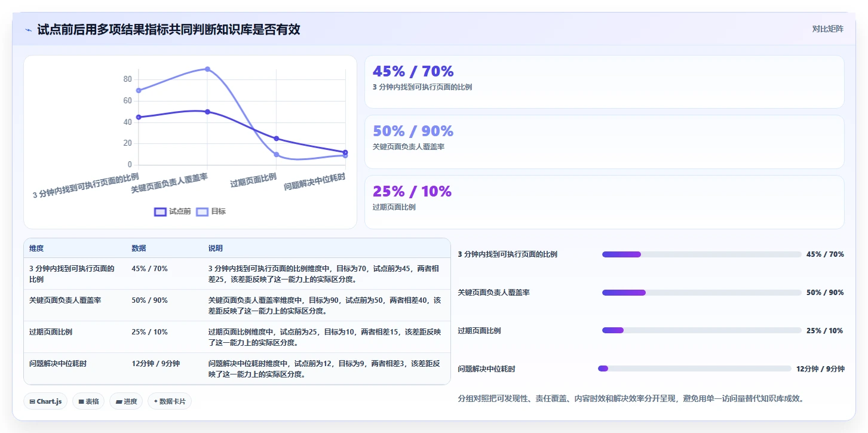Click the progress bar for 过期页面比例
868x433 pixels.
click(701, 330)
